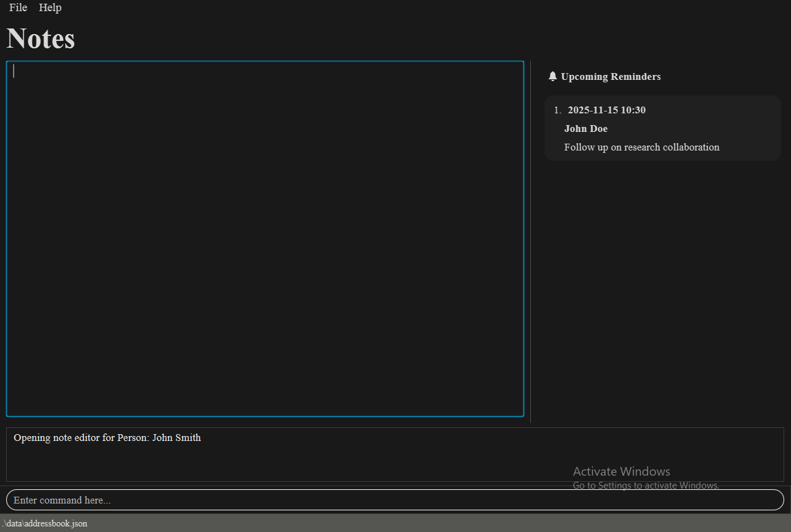This screenshot has width=791, height=532.
Task: Click the addressbook.json path in status bar
Action: 45,523
